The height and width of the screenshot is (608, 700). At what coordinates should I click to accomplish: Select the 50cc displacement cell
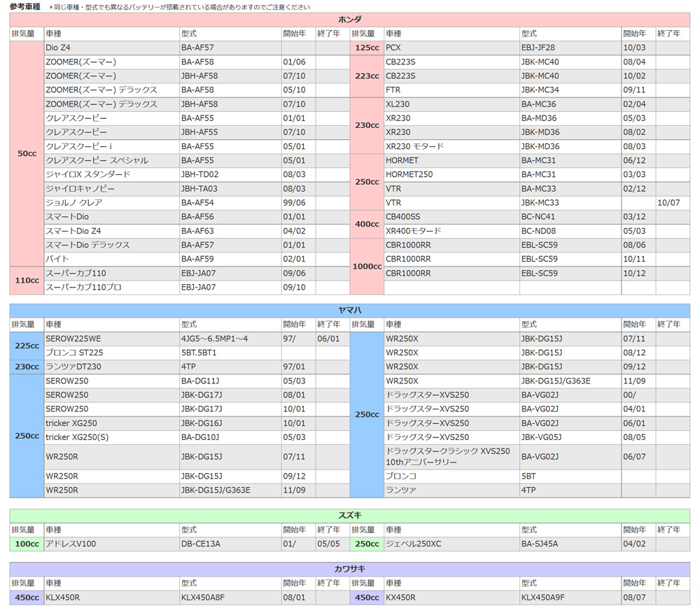(x=25, y=153)
